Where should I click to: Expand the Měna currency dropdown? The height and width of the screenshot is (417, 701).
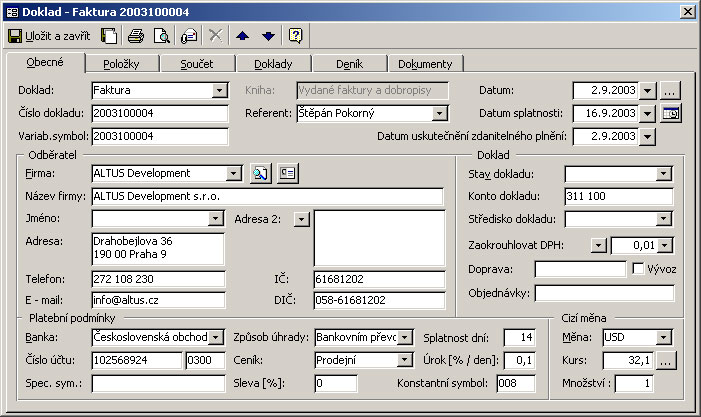pyautogui.click(x=663, y=337)
